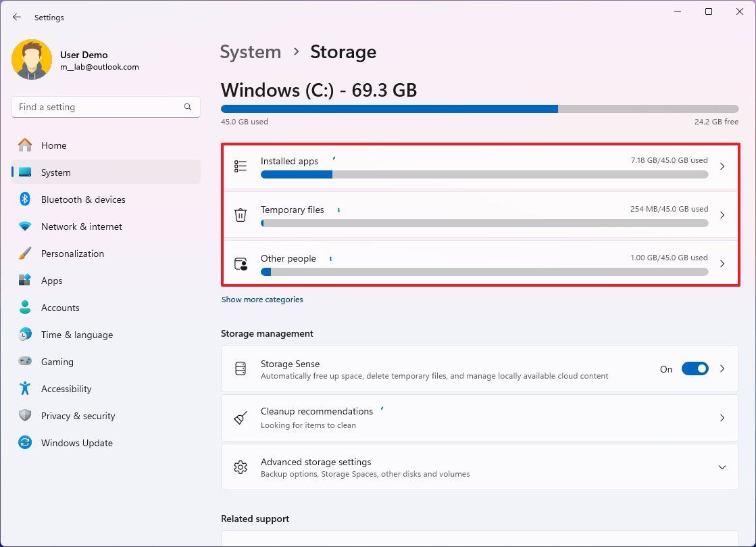Turn off Storage Sense
The height and width of the screenshot is (547, 756).
(695, 368)
